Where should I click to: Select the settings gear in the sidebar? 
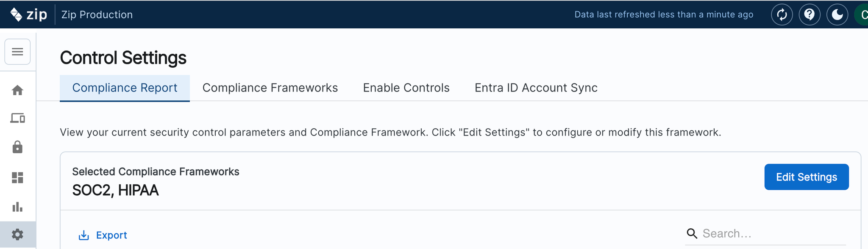click(17, 235)
